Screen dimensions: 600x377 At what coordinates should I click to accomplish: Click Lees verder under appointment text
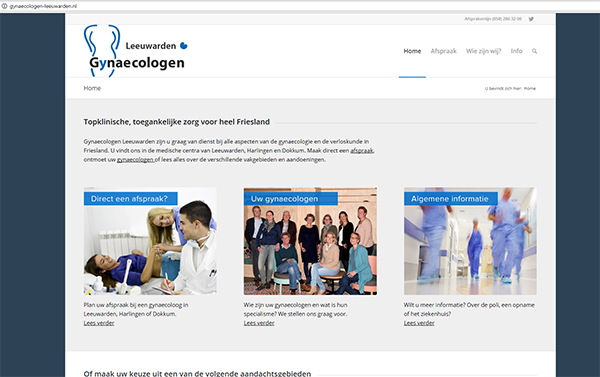[x=99, y=323]
